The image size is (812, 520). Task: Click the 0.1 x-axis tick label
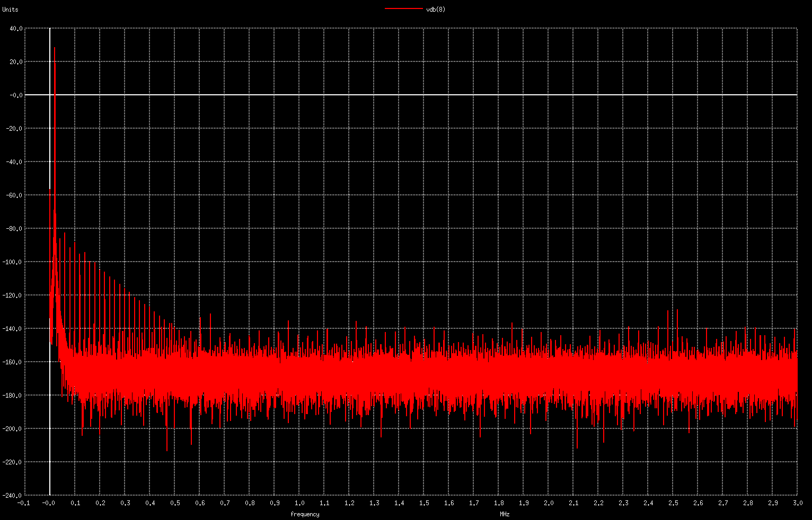[x=75, y=503]
